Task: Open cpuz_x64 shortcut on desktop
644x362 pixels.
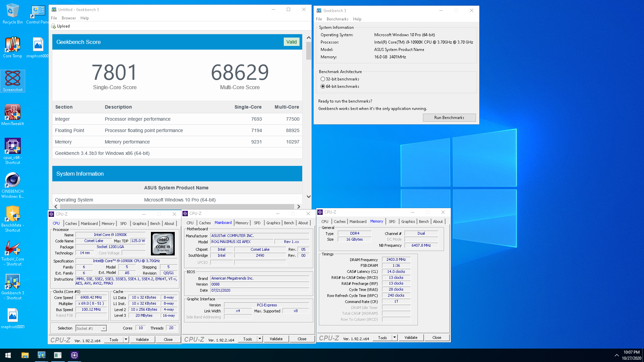Action: click(12, 151)
